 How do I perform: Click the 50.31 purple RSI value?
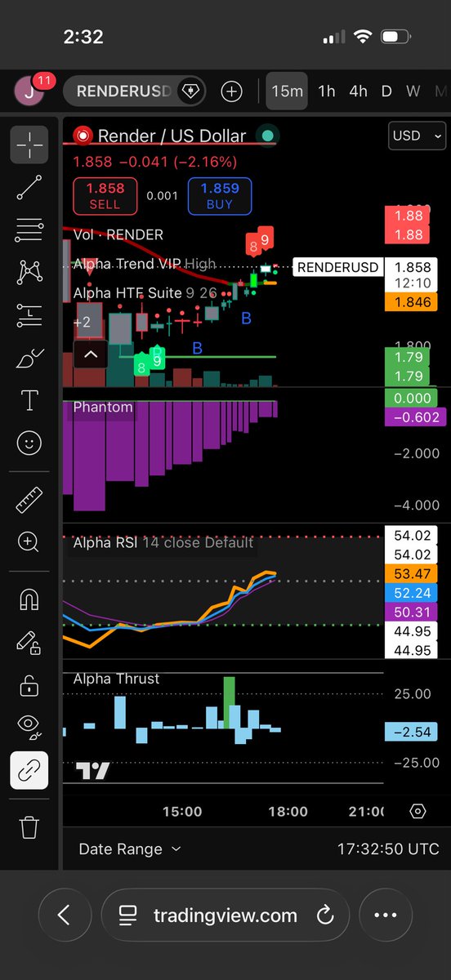click(x=413, y=612)
